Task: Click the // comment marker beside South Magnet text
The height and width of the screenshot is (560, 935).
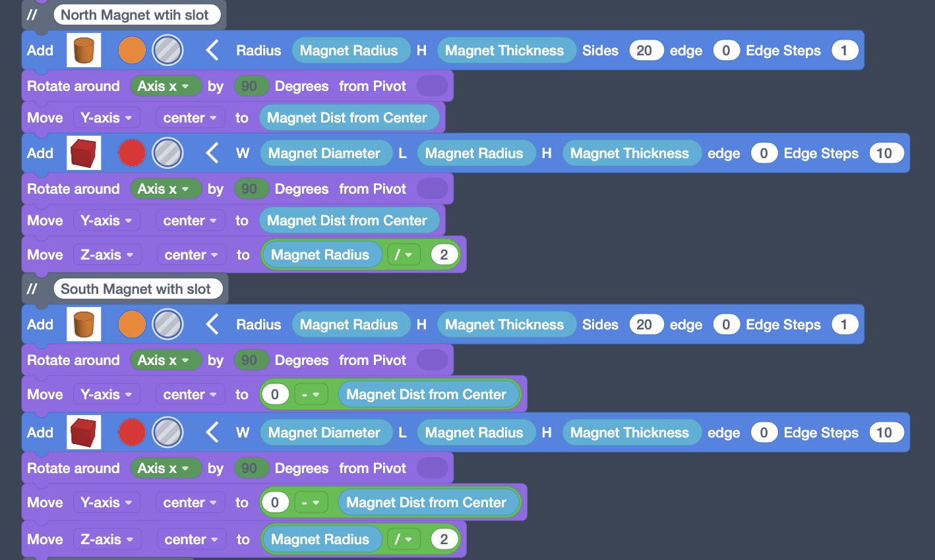Action: [x=32, y=289]
